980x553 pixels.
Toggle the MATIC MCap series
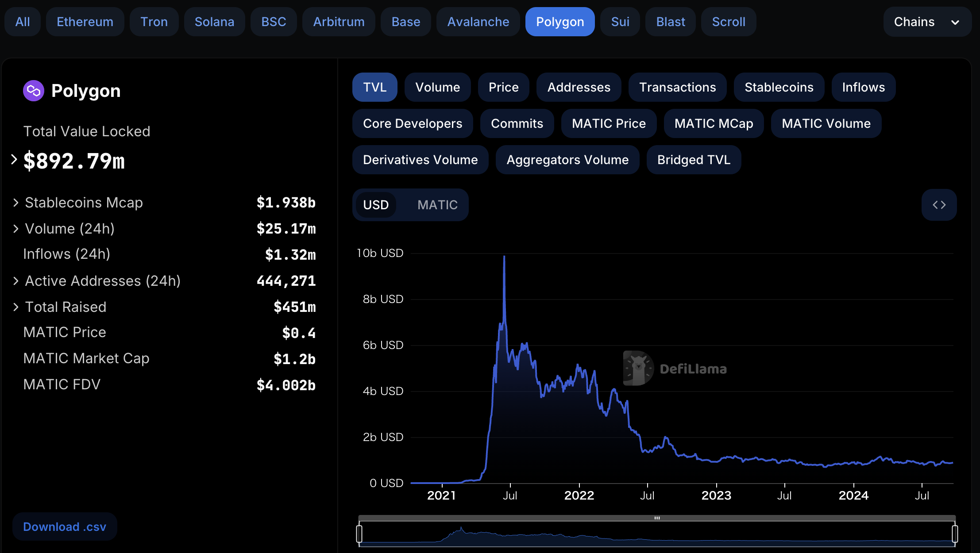point(714,123)
